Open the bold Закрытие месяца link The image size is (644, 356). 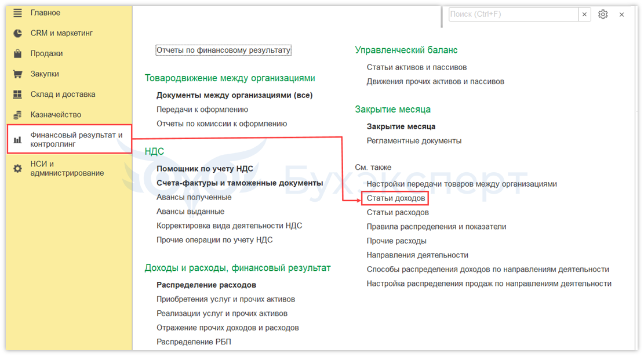click(x=401, y=126)
